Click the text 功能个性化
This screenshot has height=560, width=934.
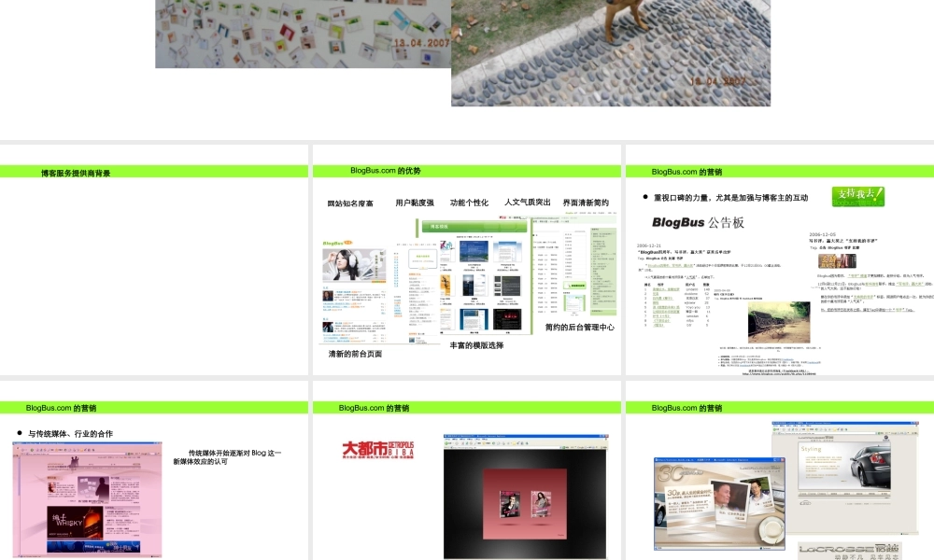[x=469, y=203]
